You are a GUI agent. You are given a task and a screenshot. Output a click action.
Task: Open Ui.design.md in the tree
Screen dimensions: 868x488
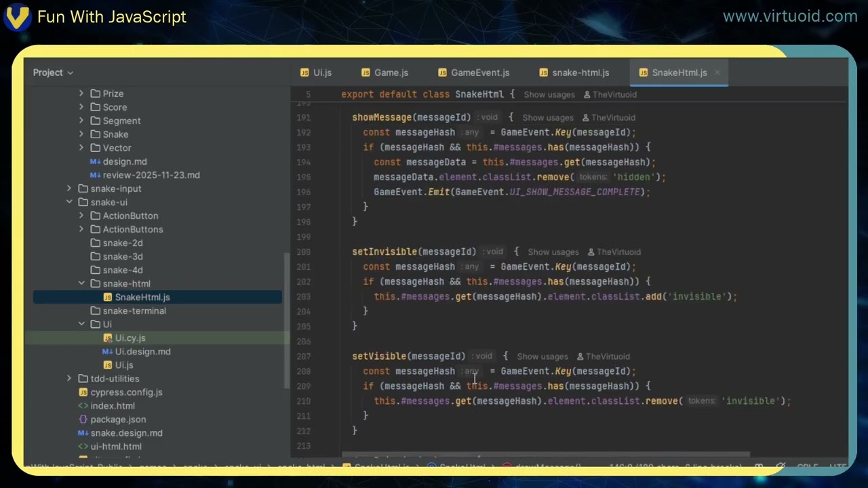[143, 351]
